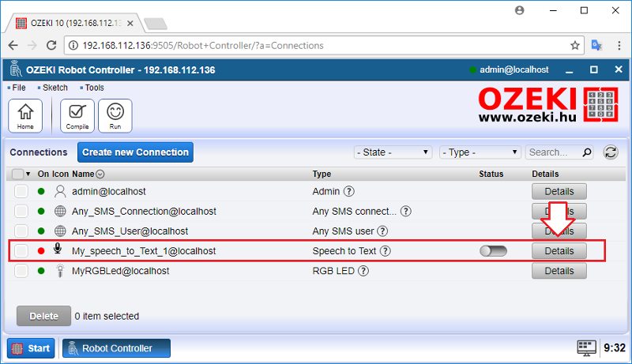This screenshot has height=364, width=632.
Task: Click the Robot Controller taskbar item
Action: click(x=116, y=348)
